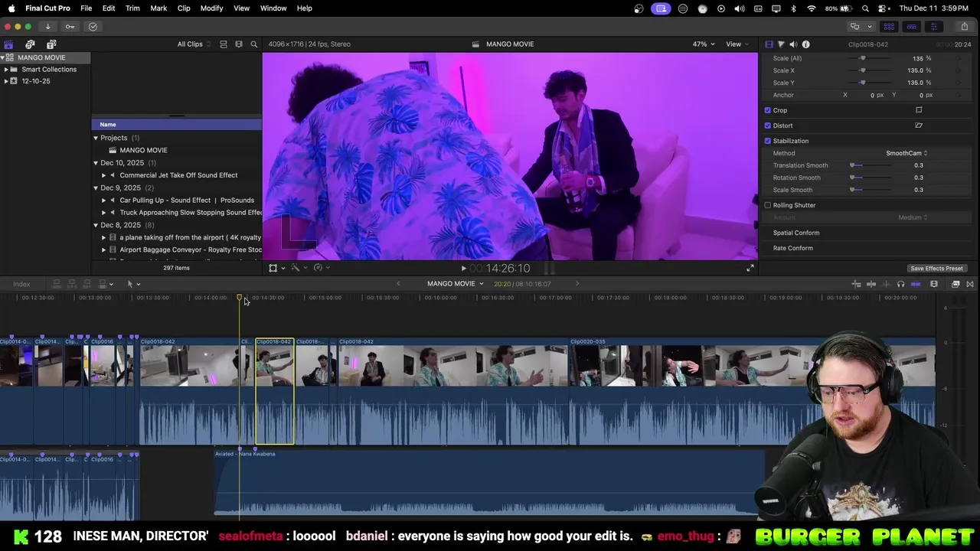Open macOS Control Center icon

[x=882, y=8]
